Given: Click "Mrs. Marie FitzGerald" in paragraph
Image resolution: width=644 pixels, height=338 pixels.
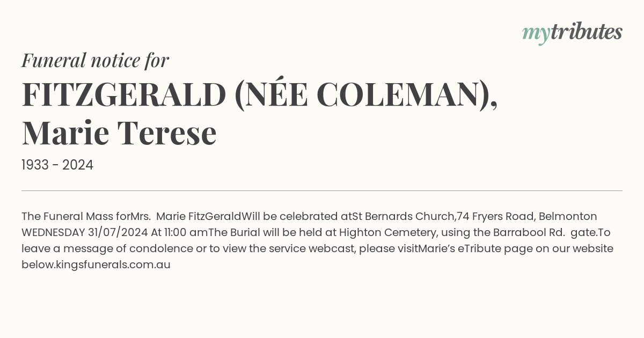Looking at the screenshot, I should [186, 216].
